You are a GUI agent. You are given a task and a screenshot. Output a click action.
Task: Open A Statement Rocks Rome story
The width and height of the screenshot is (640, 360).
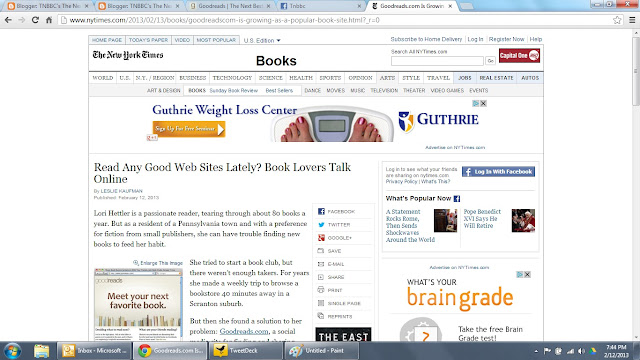click(x=410, y=225)
